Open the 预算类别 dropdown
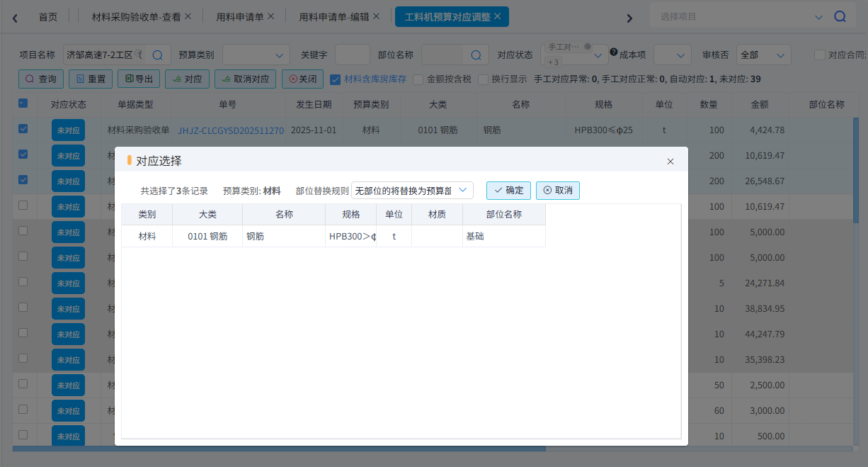Screen dimensions: 868x467 click(255, 53)
